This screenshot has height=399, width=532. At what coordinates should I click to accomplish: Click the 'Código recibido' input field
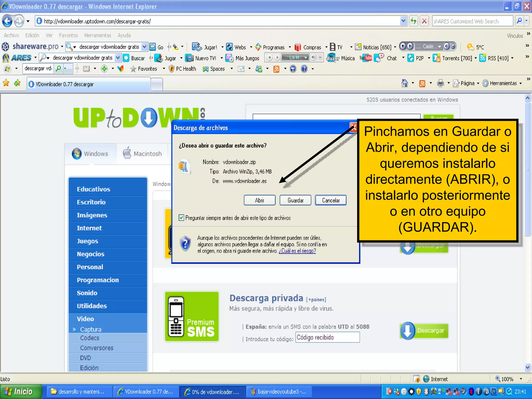[x=328, y=337]
